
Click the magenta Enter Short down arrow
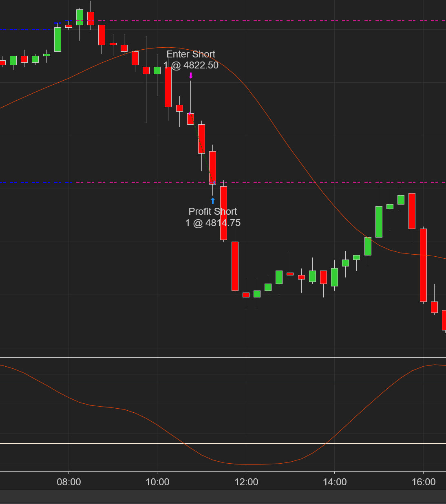click(190, 76)
